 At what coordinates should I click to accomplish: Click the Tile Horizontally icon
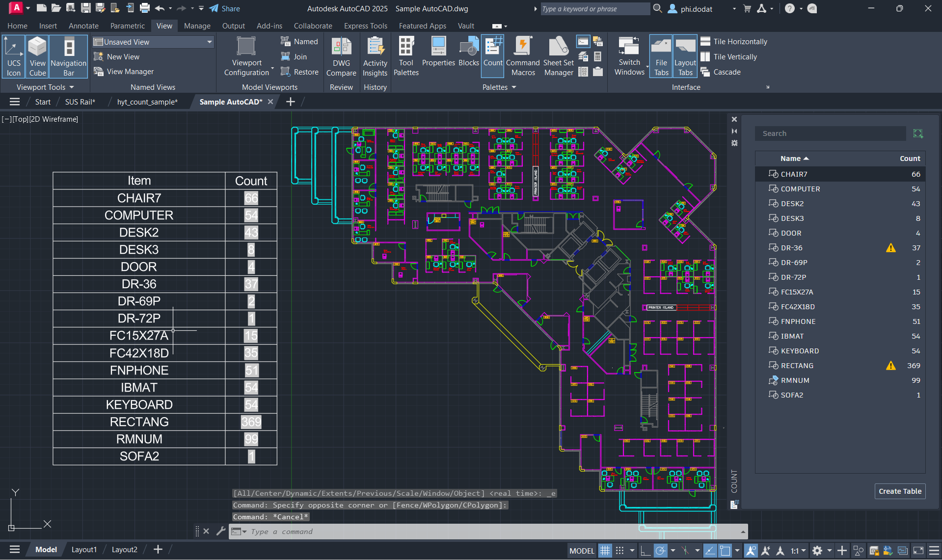click(705, 42)
